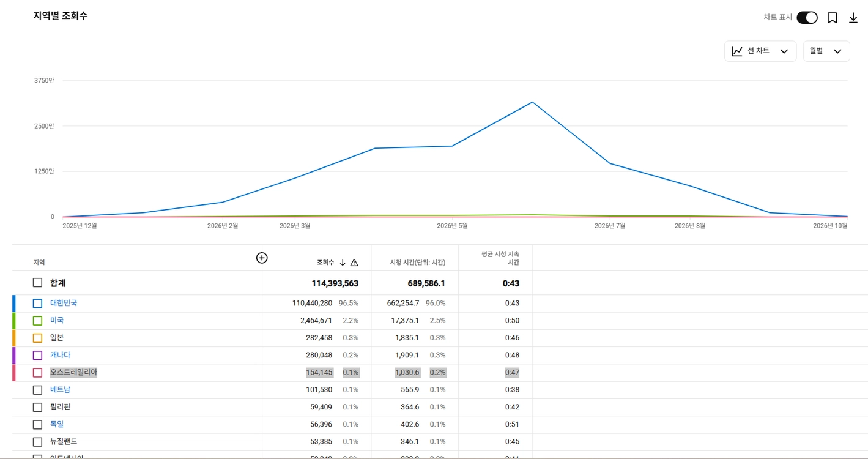This screenshot has height=459, width=868.
Task: Open the 베트남 region link
Action: [x=60, y=389]
